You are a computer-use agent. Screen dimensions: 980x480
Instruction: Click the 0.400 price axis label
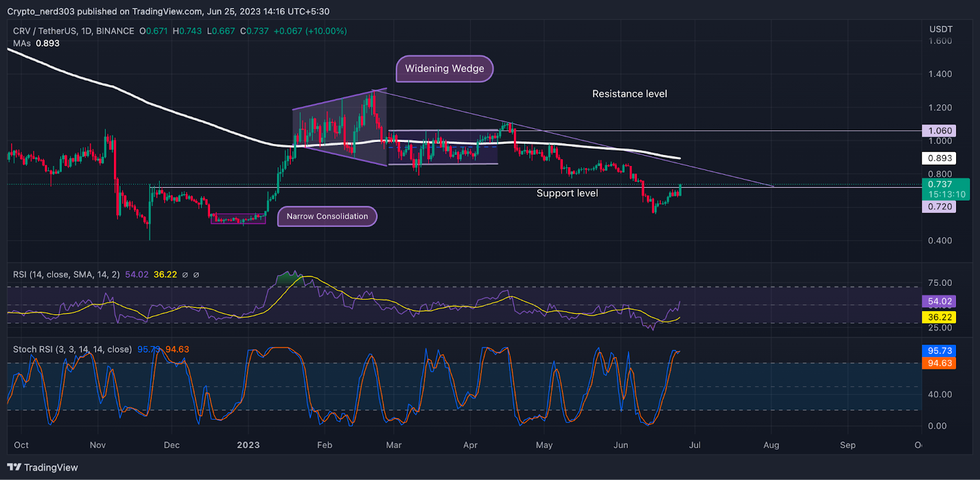point(940,241)
